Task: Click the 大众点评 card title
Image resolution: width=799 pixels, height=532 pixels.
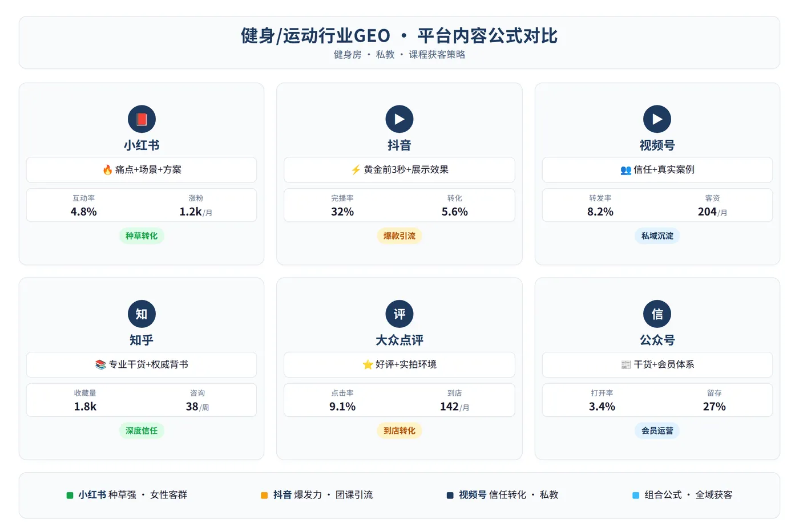Action: point(399,340)
